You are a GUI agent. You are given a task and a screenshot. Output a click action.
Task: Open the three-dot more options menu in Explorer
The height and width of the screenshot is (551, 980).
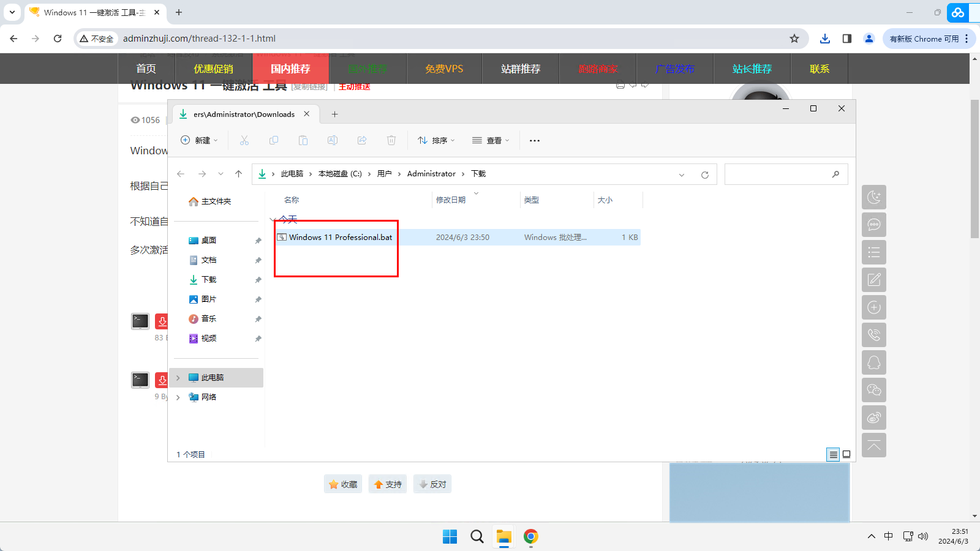coord(535,140)
